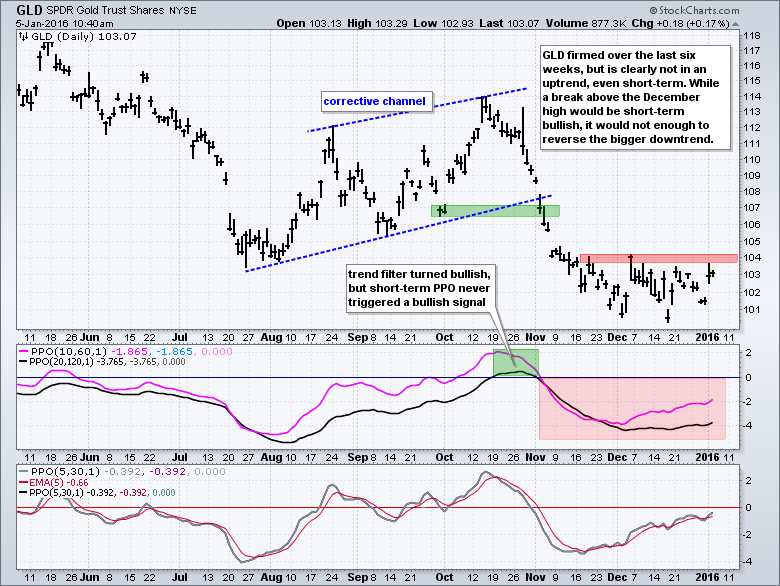780x586 pixels.
Task: Click the StockCharts.com label
Action: coord(694,10)
